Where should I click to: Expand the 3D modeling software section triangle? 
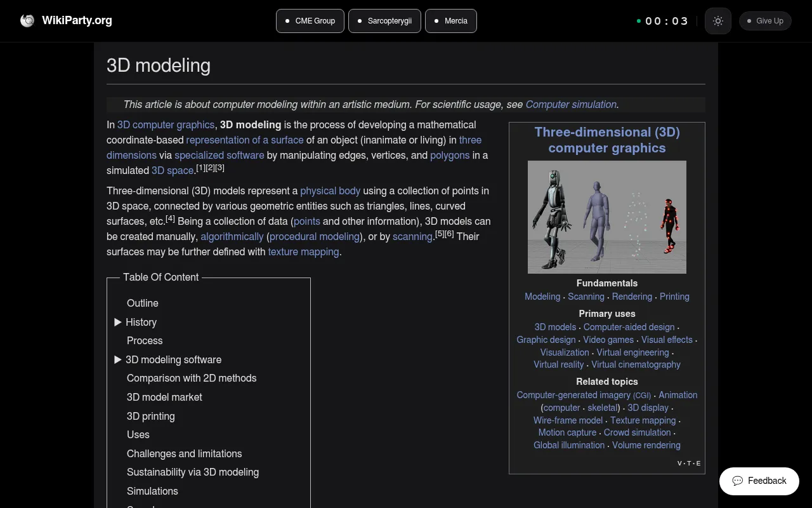tap(117, 359)
